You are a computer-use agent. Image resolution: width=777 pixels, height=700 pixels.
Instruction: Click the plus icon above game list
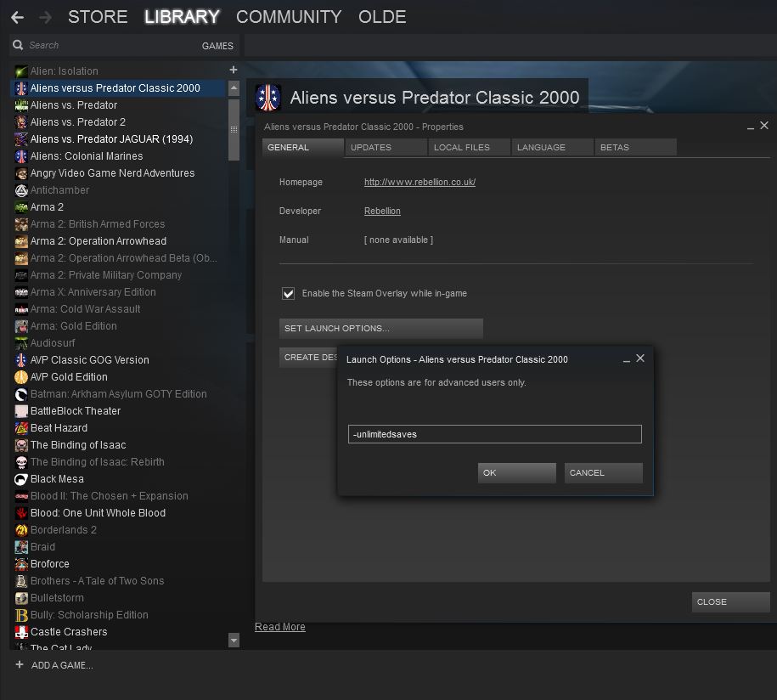coord(234,70)
